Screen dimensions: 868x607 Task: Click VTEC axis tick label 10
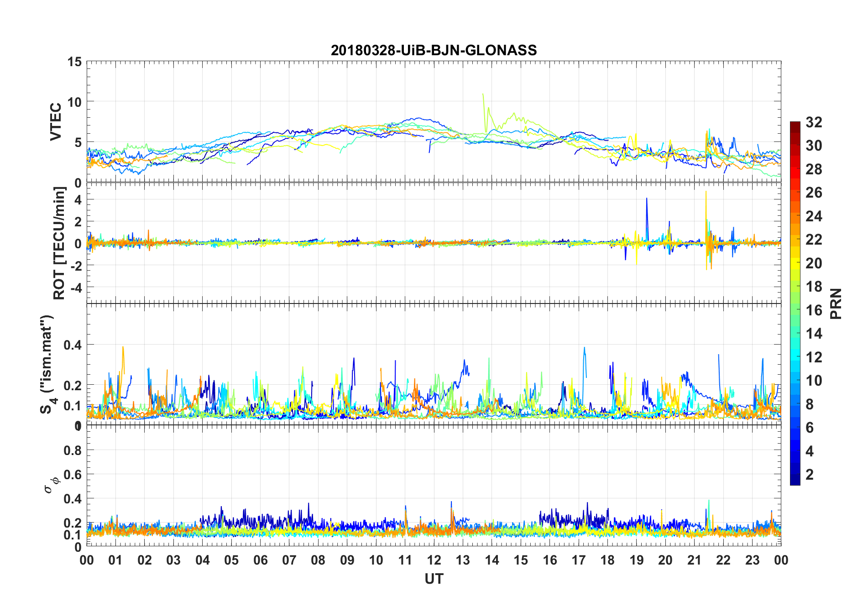[74, 102]
